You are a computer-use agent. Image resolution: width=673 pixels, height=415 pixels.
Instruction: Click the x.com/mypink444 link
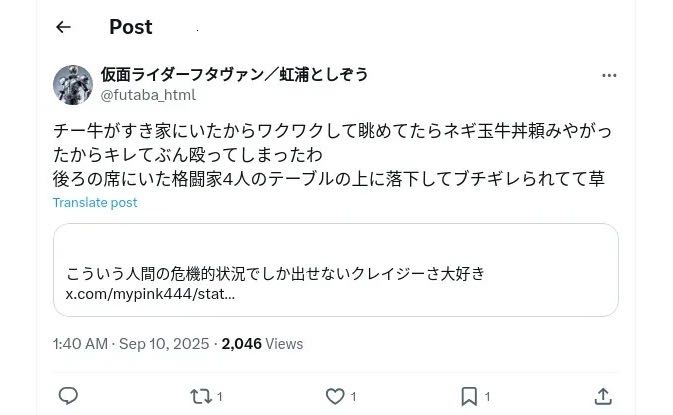point(150,295)
